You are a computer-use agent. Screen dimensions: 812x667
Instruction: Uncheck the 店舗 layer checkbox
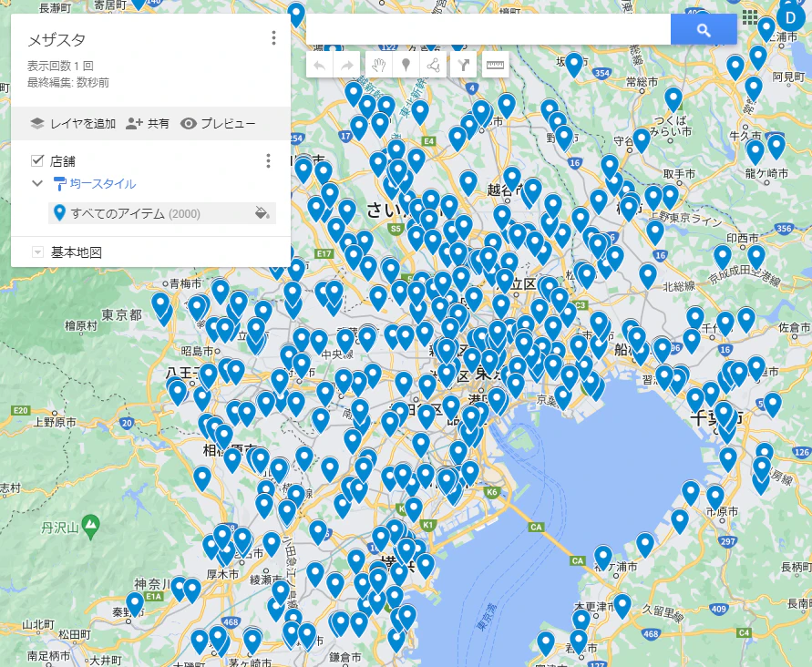[x=36, y=160]
